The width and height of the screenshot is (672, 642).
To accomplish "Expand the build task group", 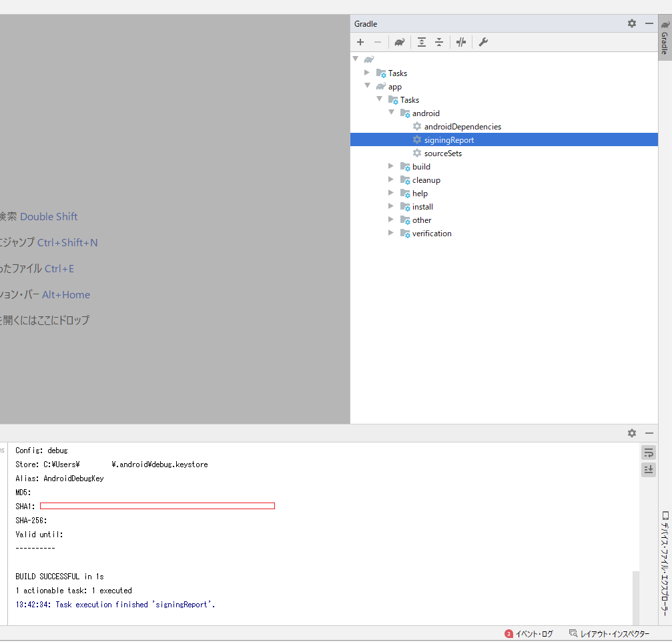I will click(391, 166).
